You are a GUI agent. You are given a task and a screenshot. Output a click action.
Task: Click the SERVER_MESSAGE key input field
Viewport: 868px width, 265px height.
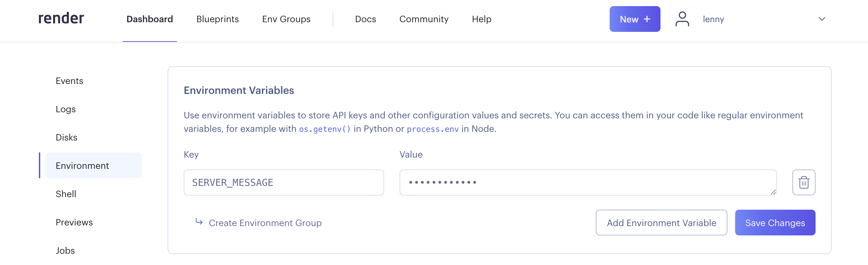283,182
